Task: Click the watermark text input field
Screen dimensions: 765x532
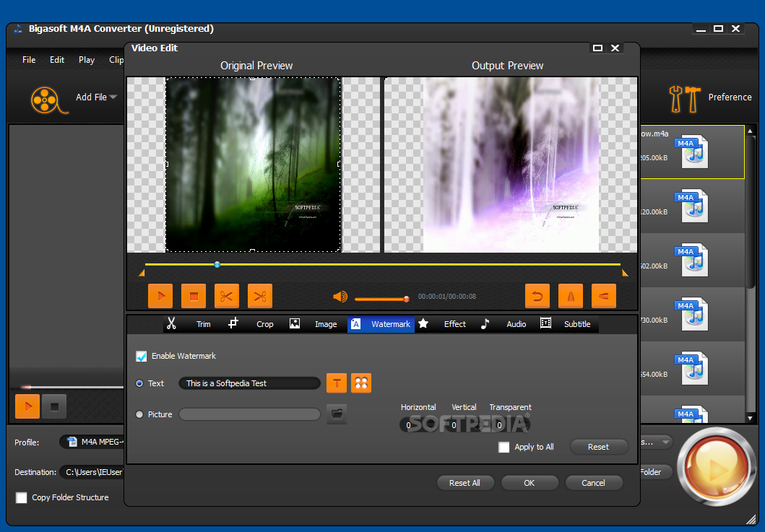Action: pyautogui.click(x=249, y=383)
